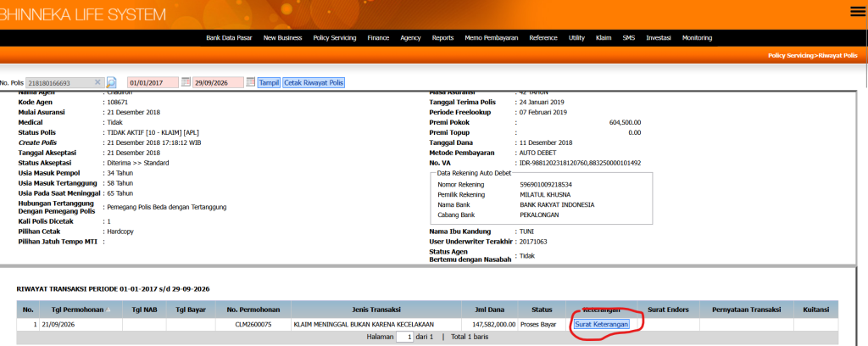
Task: Open the Utility menu
Action: (x=576, y=38)
